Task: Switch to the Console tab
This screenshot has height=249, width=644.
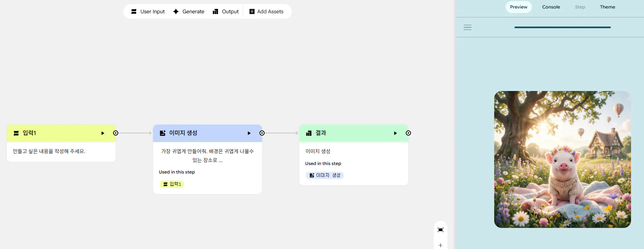Action: (x=551, y=7)
